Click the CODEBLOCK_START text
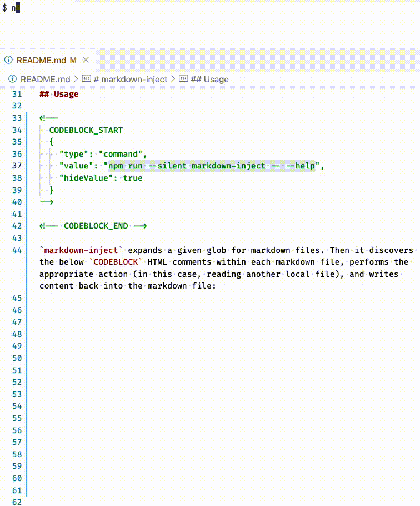The height and width of the screenshot is (506, 420). (86, 130)
